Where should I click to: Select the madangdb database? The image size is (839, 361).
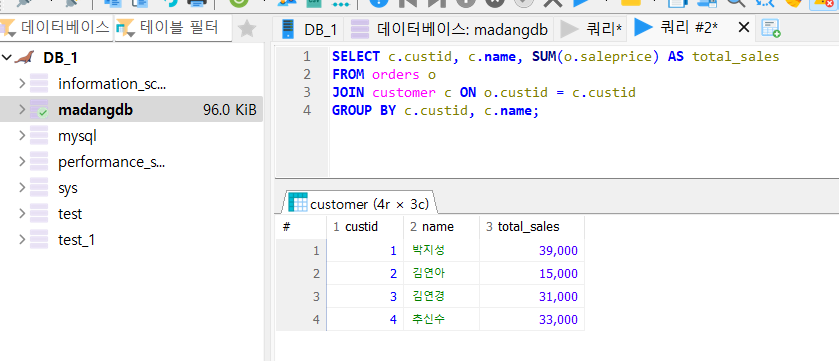coord(95,110)
